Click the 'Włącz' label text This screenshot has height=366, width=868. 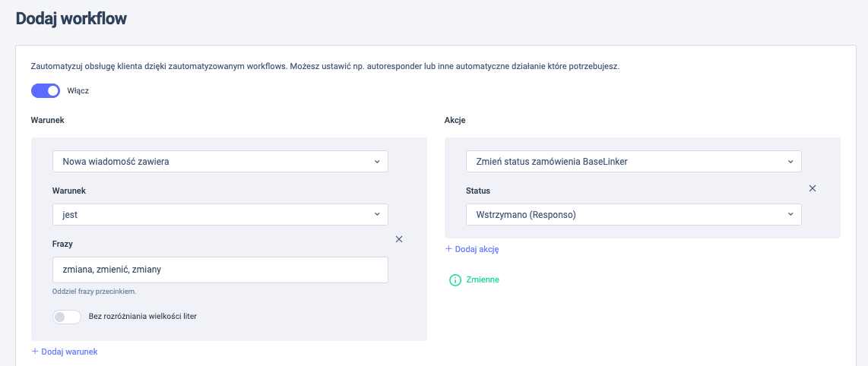click(x=78, y=91)
